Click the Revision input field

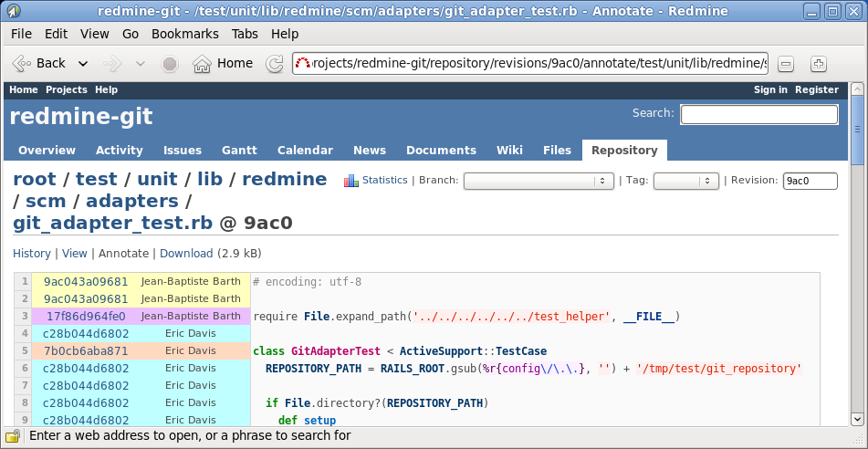tap(810, 181)
